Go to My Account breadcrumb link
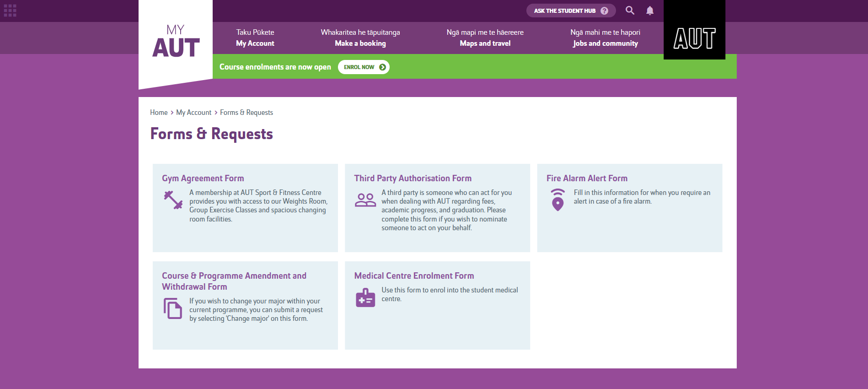Image resolution: width=868 pixels, height=389 pixels. (194, 113)
